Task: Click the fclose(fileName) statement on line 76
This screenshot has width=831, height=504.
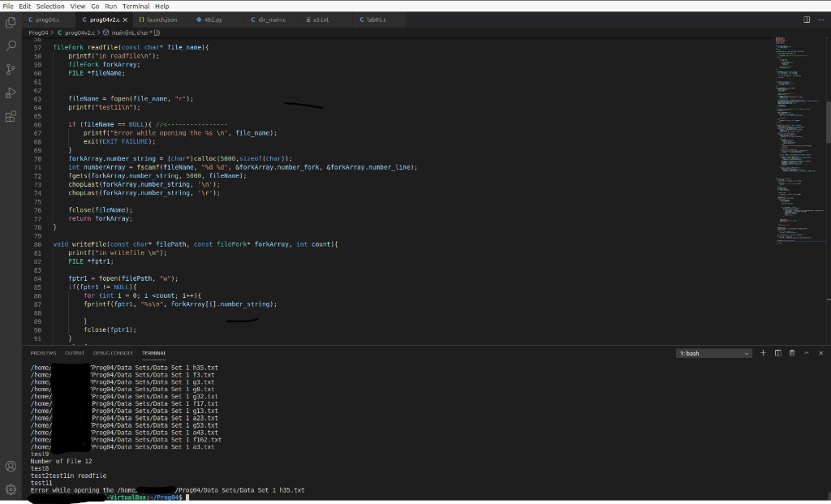Action: coord(100,210)
